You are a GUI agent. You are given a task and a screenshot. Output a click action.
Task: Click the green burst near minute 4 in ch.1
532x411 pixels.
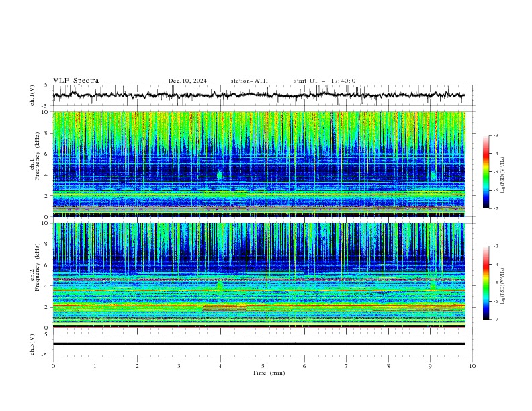220,175
